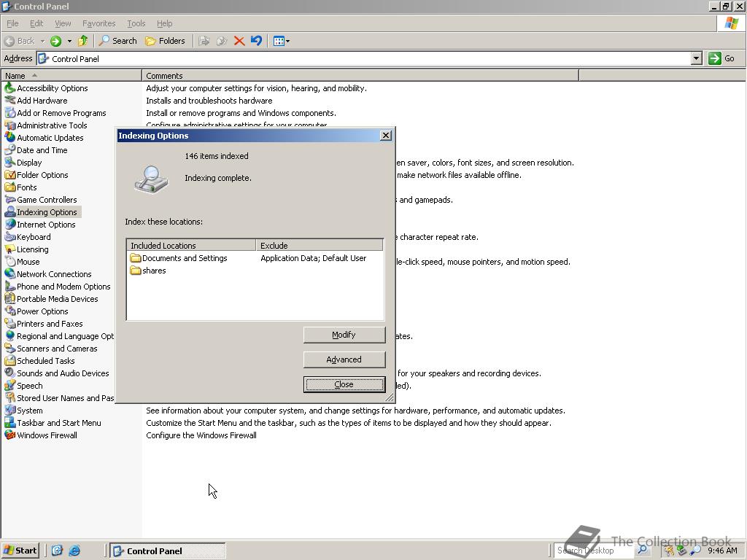The width and height of the screenshot is (747, 560).
Task: Click the Up folder toolbar icon
Action: tap(83, 41)
